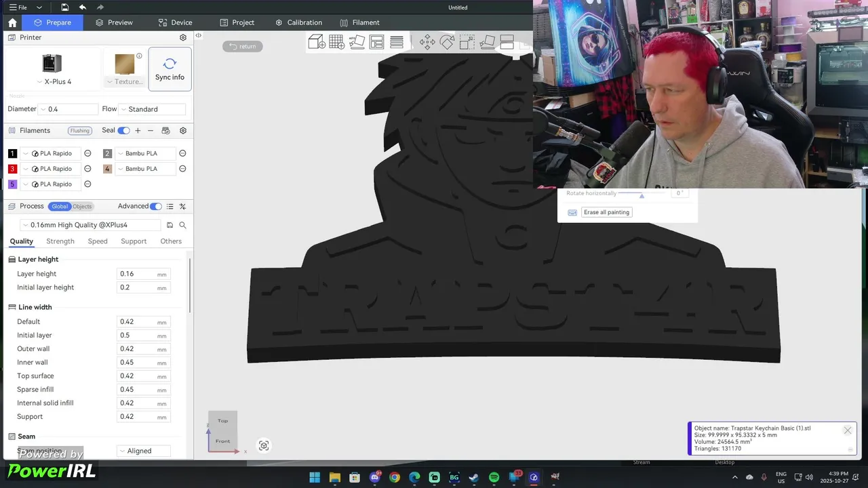Click Erase all painting button
Screen dimensions: 868x488
(607, 212)
